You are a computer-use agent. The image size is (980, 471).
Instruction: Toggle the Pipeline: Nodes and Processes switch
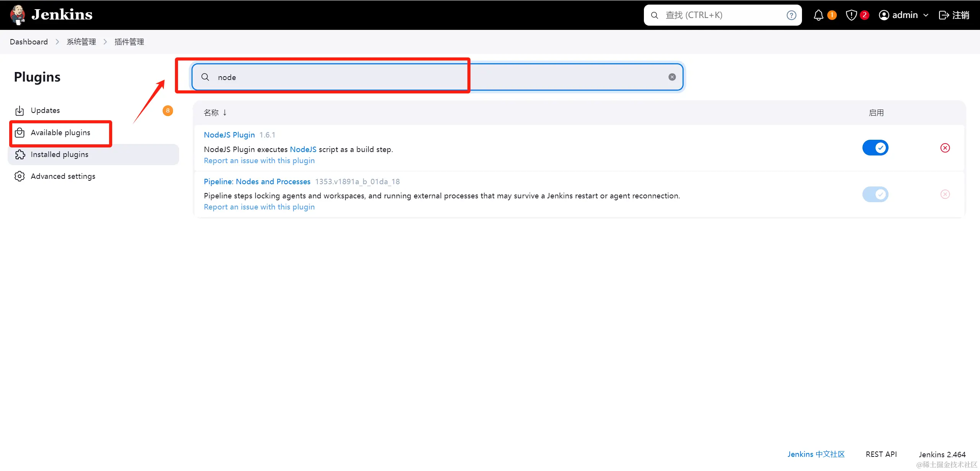875,195
